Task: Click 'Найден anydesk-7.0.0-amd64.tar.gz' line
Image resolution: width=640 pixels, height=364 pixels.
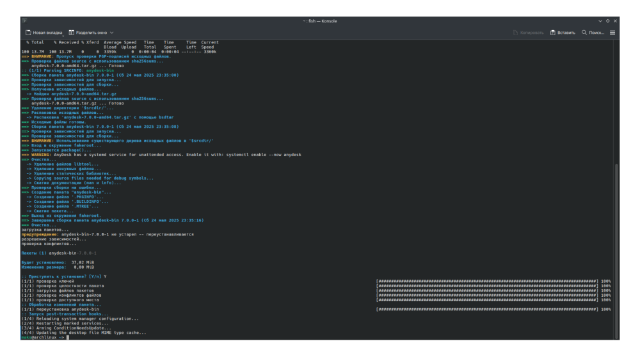Action: [72, 94]
